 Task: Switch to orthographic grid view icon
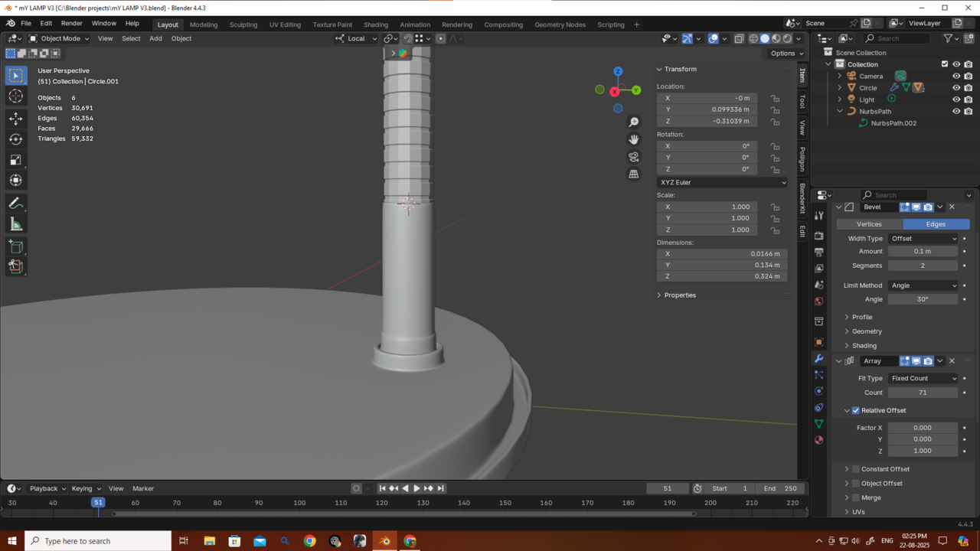(633, 174)
